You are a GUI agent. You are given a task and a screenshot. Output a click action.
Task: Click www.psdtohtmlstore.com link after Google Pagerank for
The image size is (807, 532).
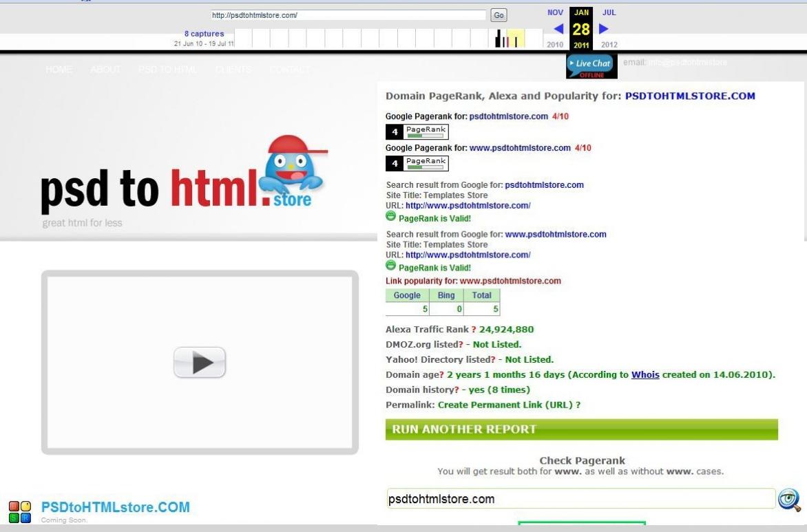[x=520, y=148]
